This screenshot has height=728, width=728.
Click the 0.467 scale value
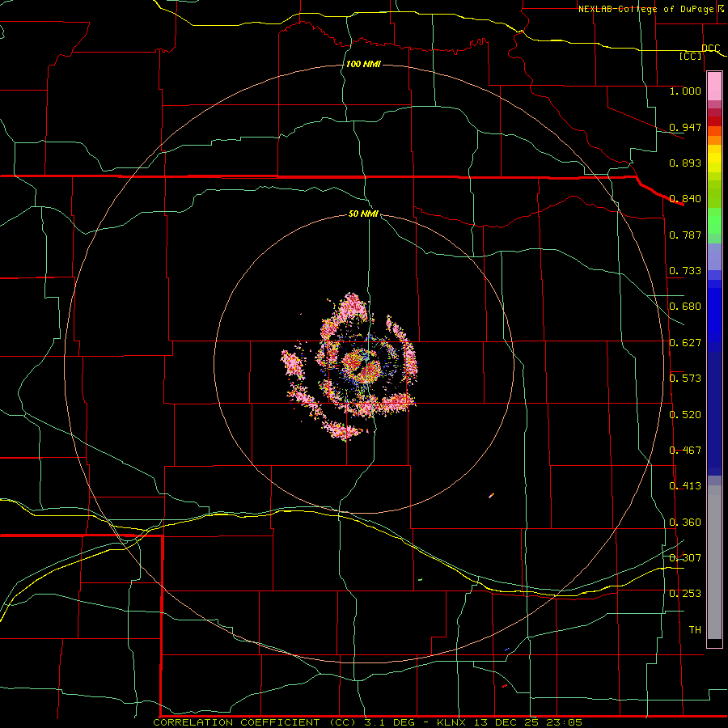pyautogui.click(x=685, y=451)
